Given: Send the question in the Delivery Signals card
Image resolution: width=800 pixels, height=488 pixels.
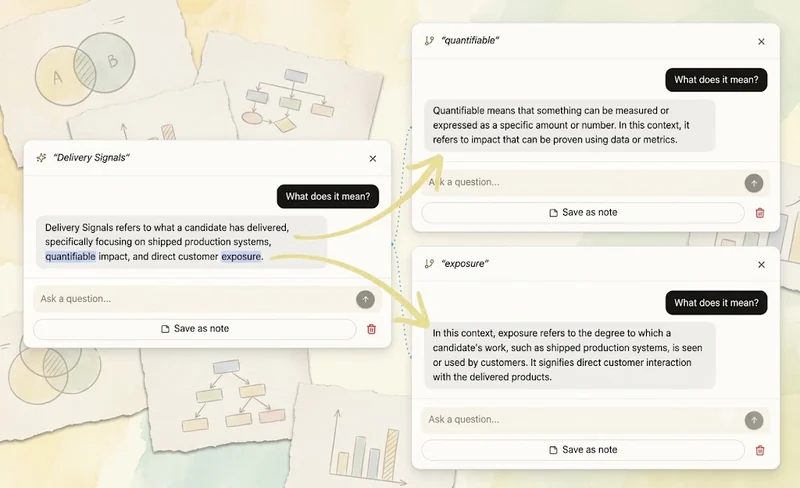Looking at the screenshot, I should (x=365, y=300).
